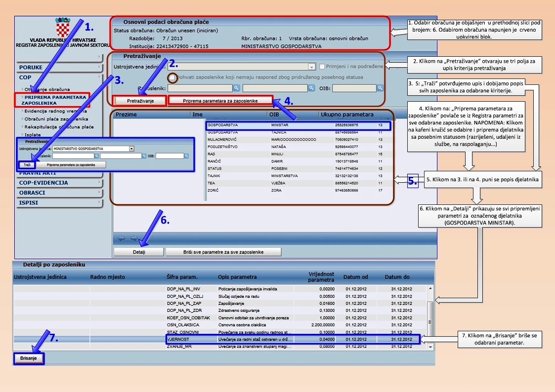Click the 'Ukupno parametara' column header

pos(347,115)
